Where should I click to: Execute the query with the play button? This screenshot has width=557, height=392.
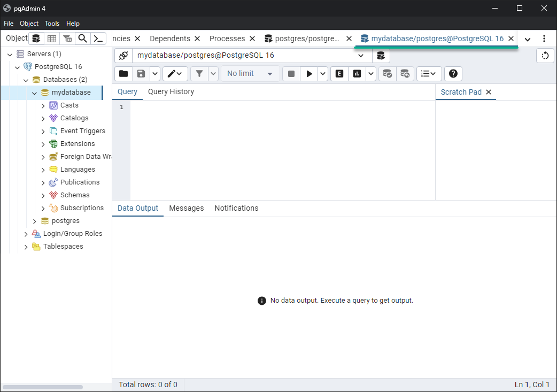(x=309, y=74)
